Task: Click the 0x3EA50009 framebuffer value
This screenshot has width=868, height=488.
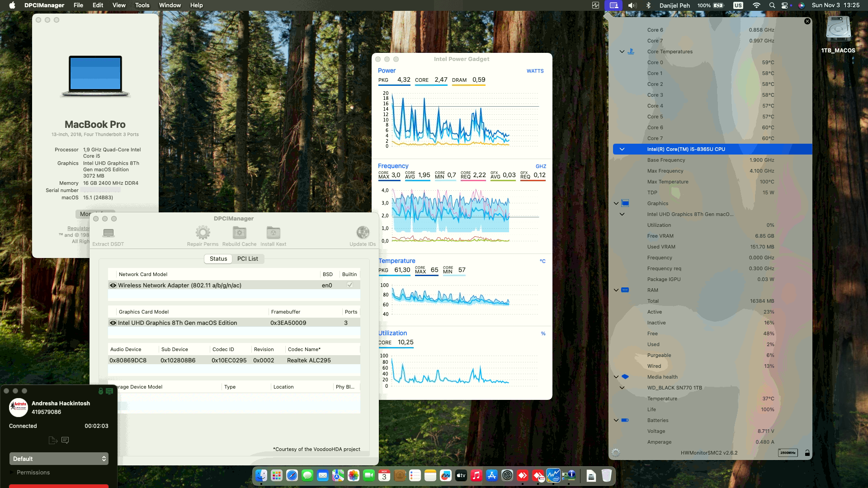Action: click(x=288, y=323)
